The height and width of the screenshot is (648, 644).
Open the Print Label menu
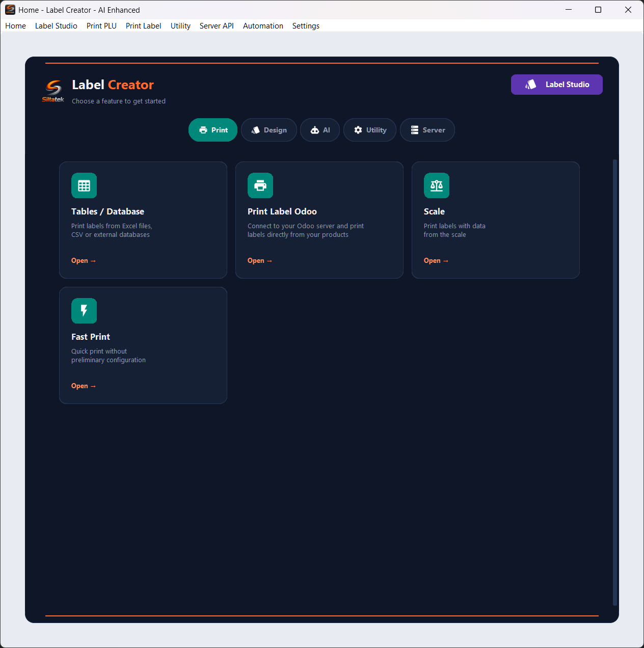(143, 26)
